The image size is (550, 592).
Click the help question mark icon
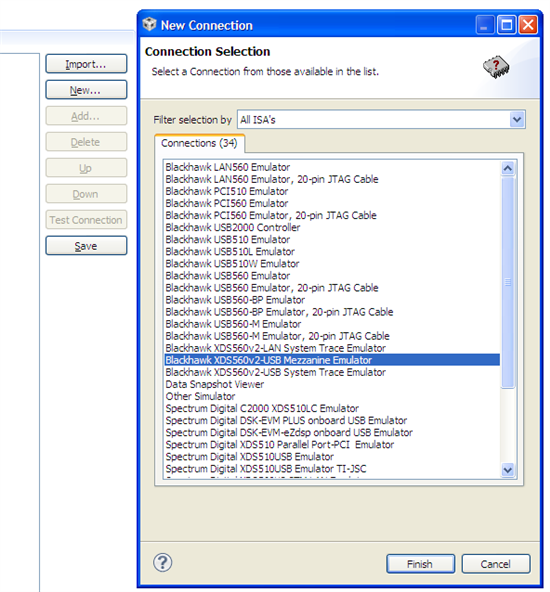pos(163,563)
